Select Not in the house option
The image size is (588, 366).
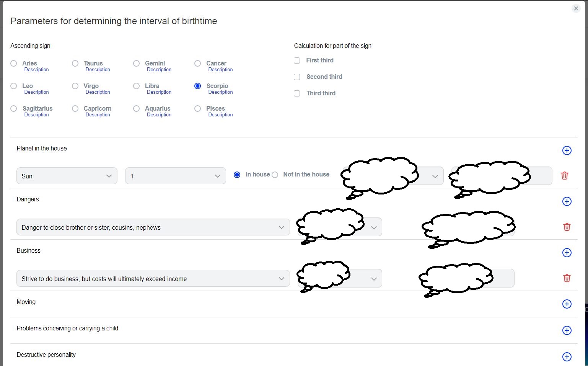coord(275,175)
